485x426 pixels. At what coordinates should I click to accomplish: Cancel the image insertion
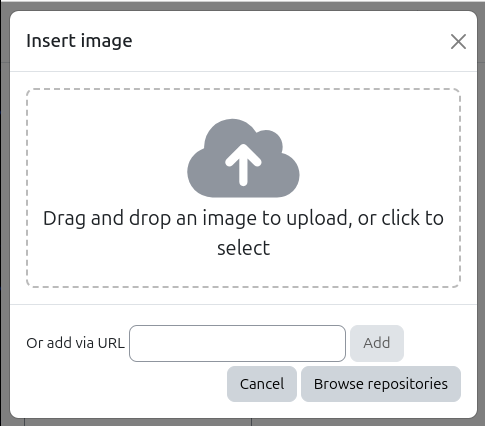pyautogui.click(x=262, y=384)
